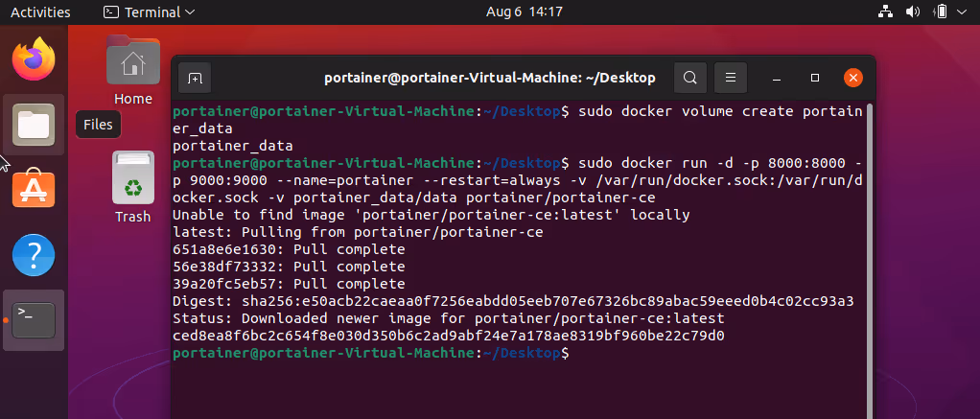Open the Help icon in dock

click(34, 254)
